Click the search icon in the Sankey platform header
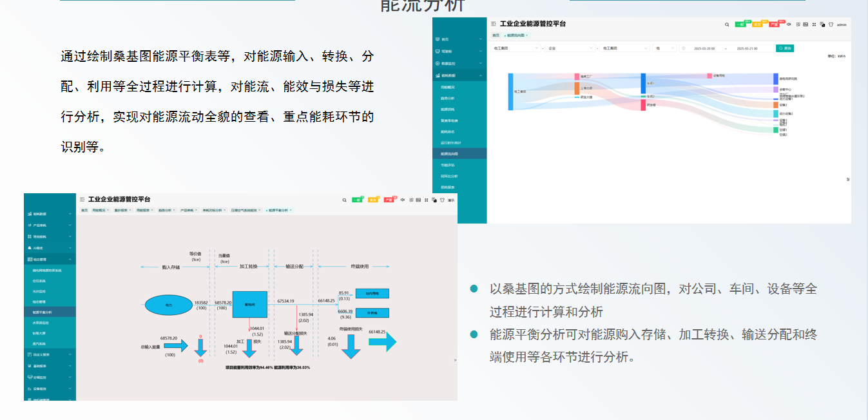The height and width of the screenshot is (420, 868). 727,24
